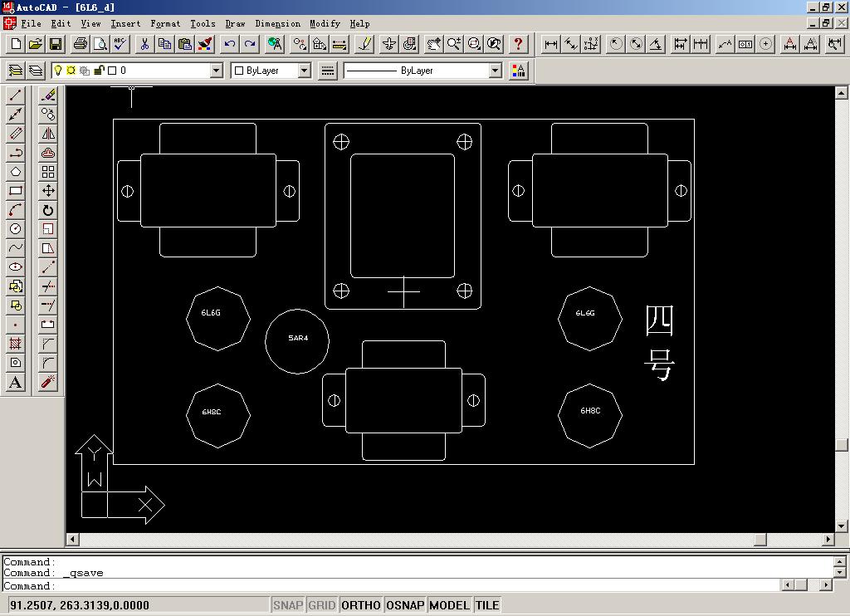Image resolution: width=850 pixels, height=616 pixels.
Task: Open the Format menu
Action: coord(165,24)
